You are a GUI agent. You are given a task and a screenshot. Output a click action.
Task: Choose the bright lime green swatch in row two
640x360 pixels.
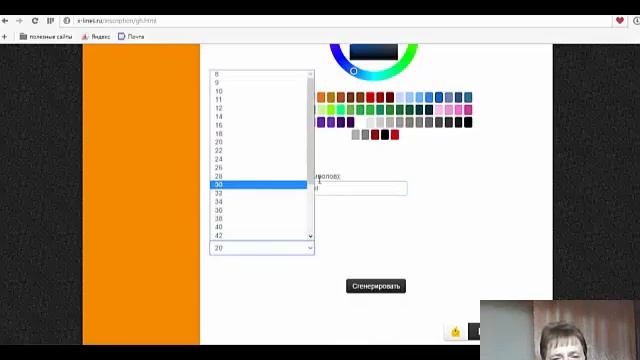[331, 109]
